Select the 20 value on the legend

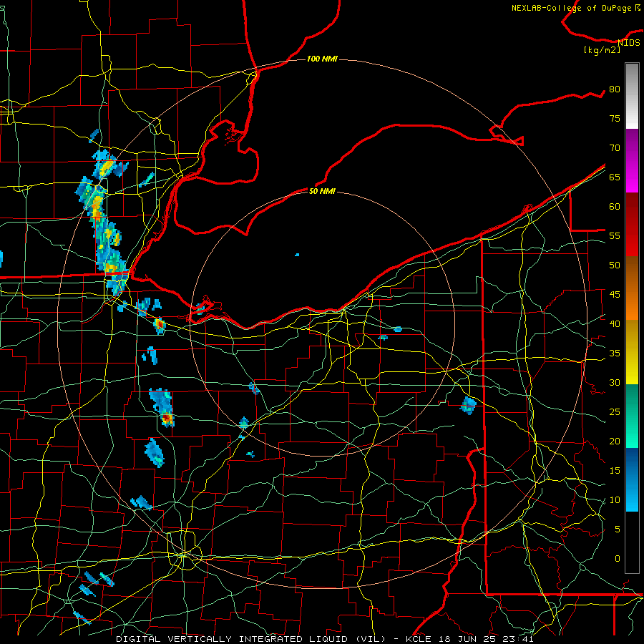[615, 441]
